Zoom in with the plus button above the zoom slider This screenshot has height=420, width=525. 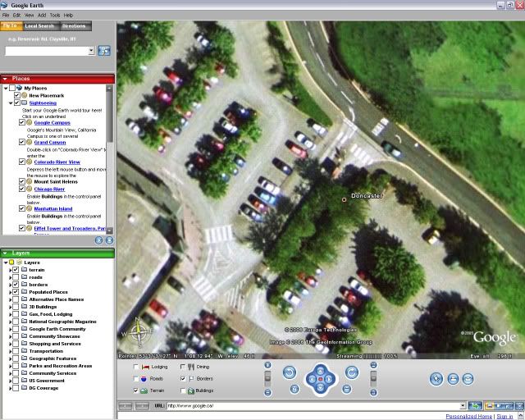click(267, 365)
